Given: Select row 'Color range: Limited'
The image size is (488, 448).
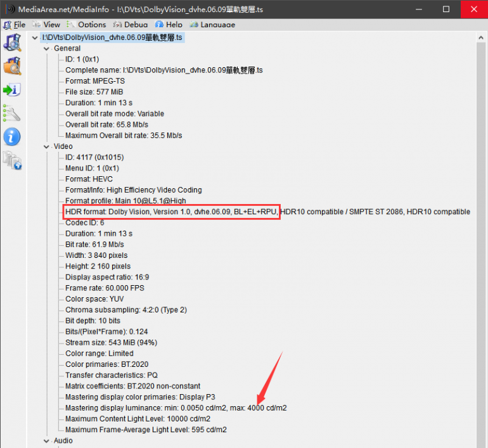Looking at the screenshot, I should pos(100,354).
